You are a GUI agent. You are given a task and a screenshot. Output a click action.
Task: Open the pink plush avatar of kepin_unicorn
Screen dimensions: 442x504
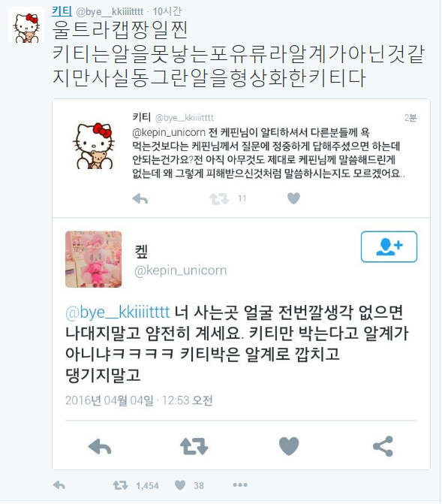(94, 259)
